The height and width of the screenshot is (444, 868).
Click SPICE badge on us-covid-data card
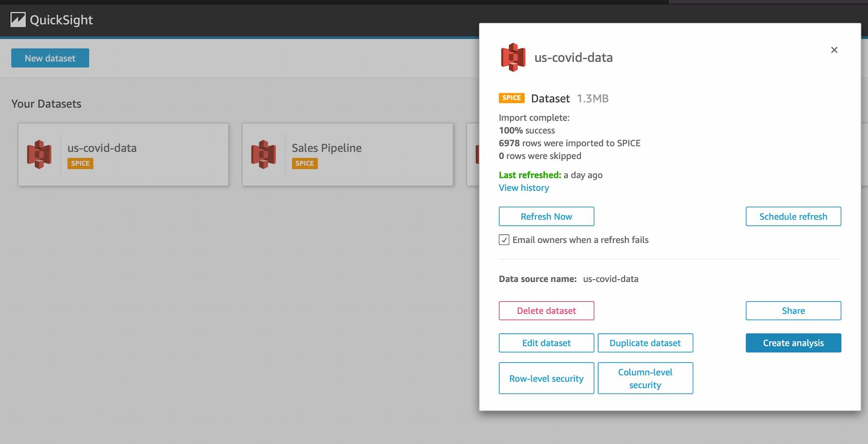[80, 164]
